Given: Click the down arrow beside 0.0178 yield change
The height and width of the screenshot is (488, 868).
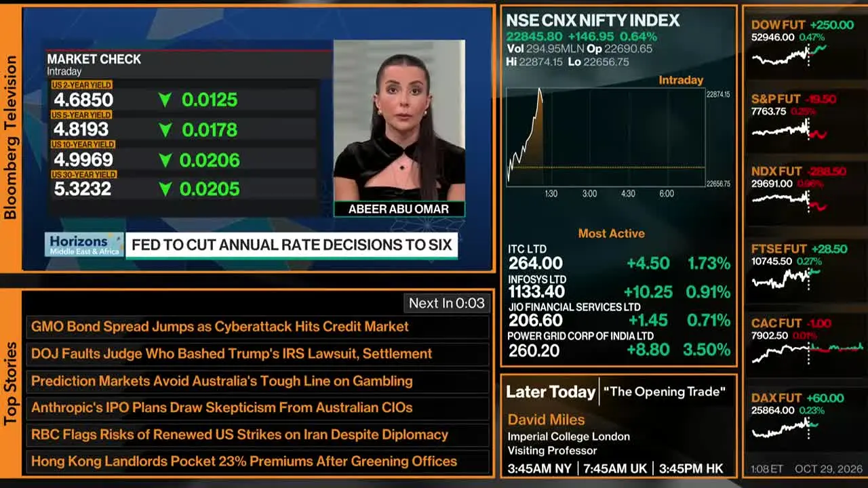Looking at the screenshot, I should click(164, 130).
